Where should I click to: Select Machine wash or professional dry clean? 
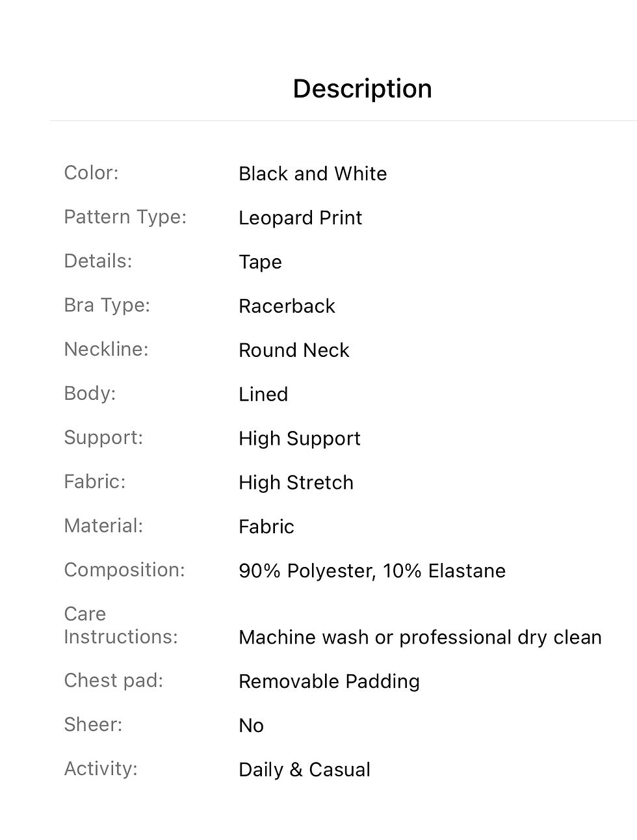pos(420,637)
